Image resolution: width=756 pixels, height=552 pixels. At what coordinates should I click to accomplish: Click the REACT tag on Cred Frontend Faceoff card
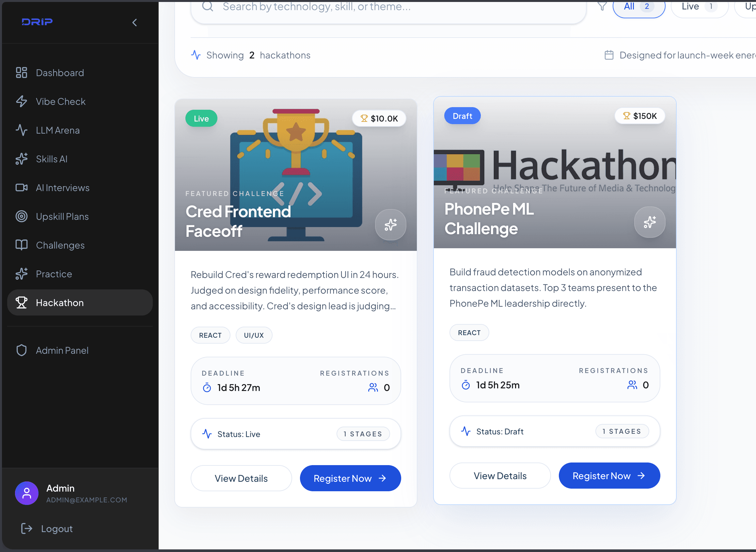click(x=210, y=335)
